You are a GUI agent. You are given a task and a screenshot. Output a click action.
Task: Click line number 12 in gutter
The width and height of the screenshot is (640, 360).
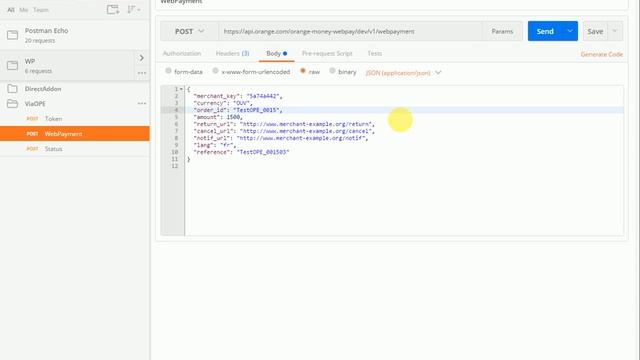click(175, 166)
